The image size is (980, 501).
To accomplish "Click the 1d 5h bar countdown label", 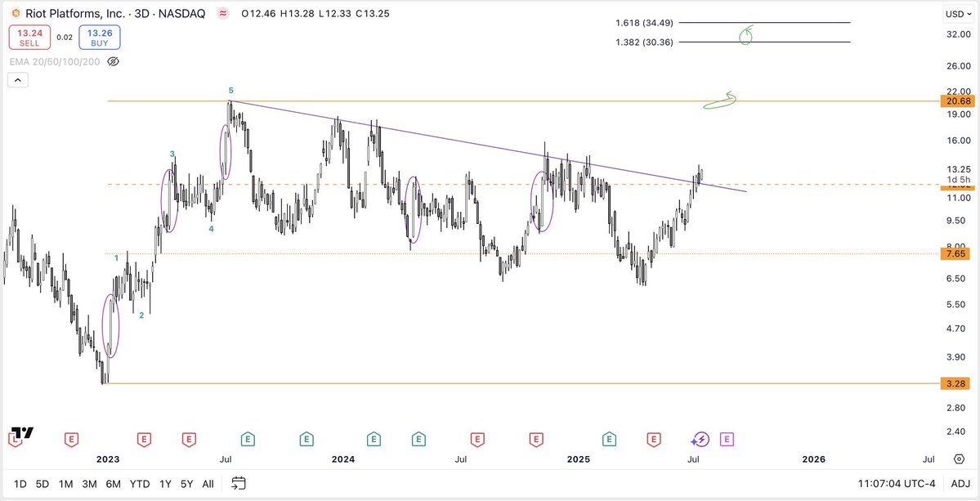I will (957, 179).
